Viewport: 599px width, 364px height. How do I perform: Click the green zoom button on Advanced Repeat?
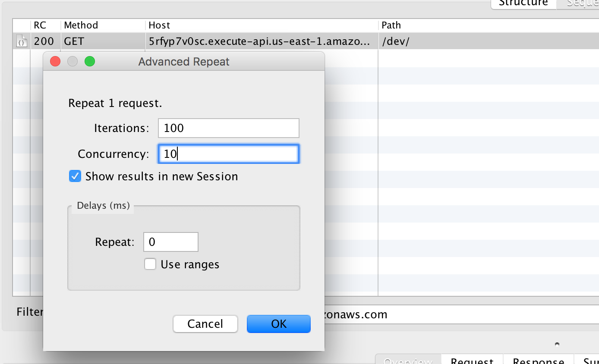[89, 61]
